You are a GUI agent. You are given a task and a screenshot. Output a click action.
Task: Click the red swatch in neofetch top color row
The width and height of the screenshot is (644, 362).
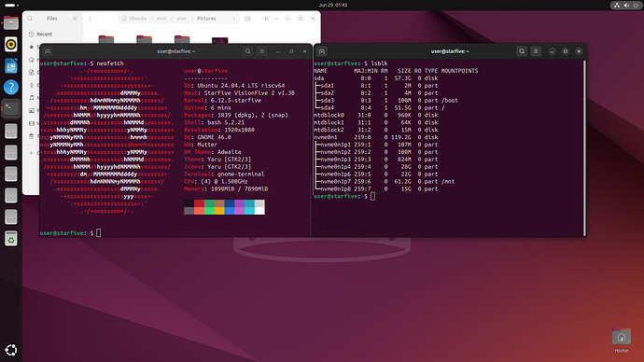click(x=199, y=203)
